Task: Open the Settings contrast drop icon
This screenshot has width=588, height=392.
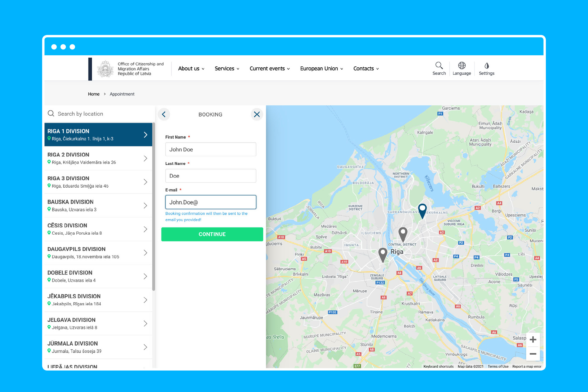Action: [x=487, y=66]
